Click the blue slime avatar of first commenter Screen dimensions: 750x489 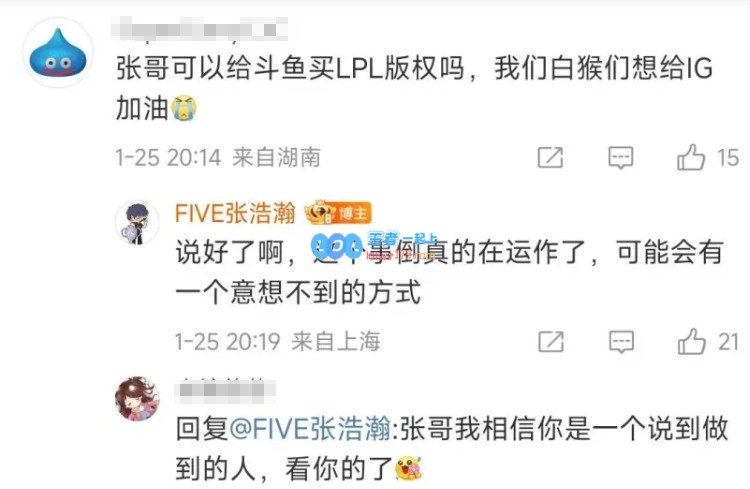(x=58, y=53)
